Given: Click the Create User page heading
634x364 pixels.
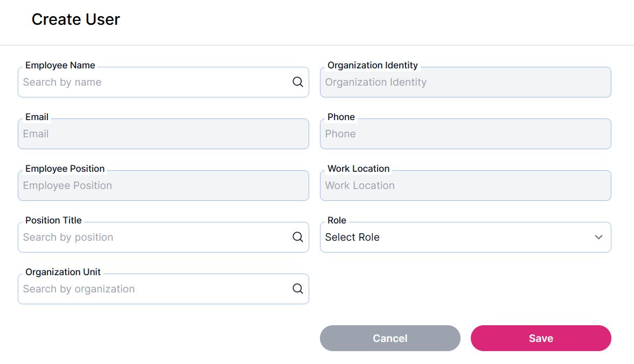Looking at the screenshot, I should point(76,19).
